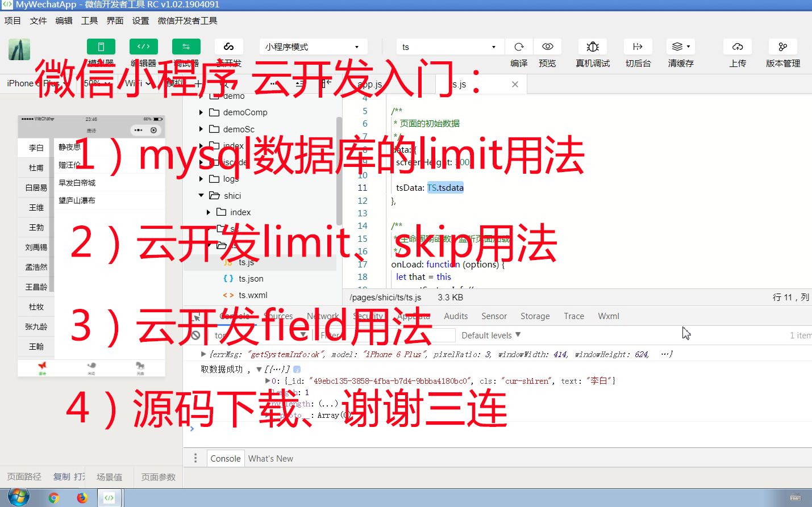
Task: Open Windows Start button
Action: [x=18, y=497]
